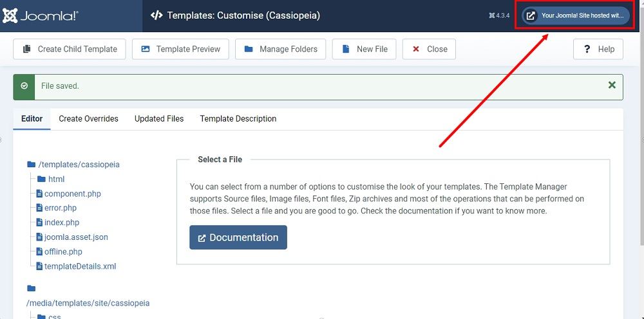This screenshot has height=319, width=644.
Task: Create a New File
Action: [x=364, y=50]
